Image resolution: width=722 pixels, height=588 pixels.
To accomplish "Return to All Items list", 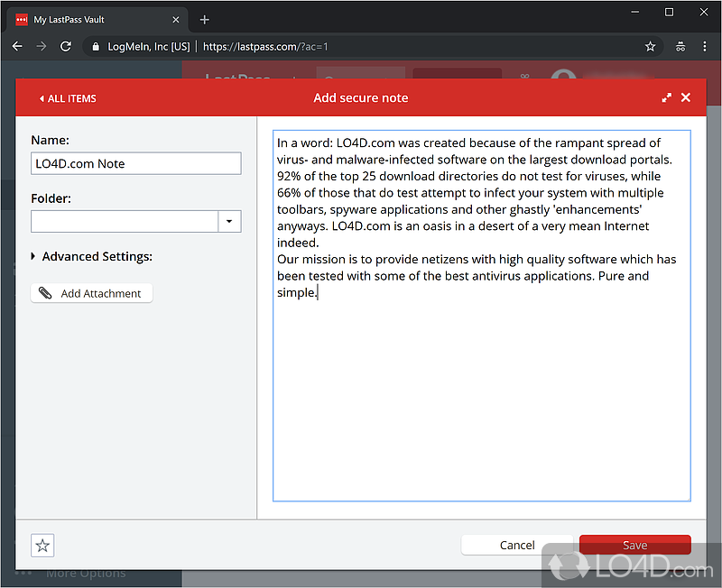I will [68, 98].
